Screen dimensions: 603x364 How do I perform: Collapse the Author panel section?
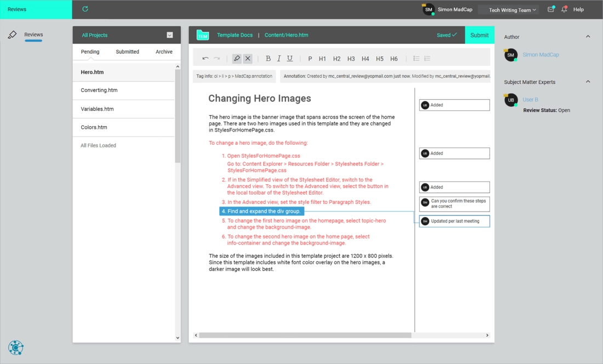click(588, 36)
